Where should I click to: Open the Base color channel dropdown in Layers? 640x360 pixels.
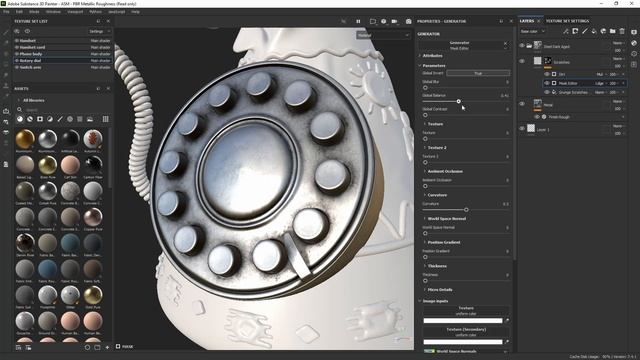coord(532,31)
